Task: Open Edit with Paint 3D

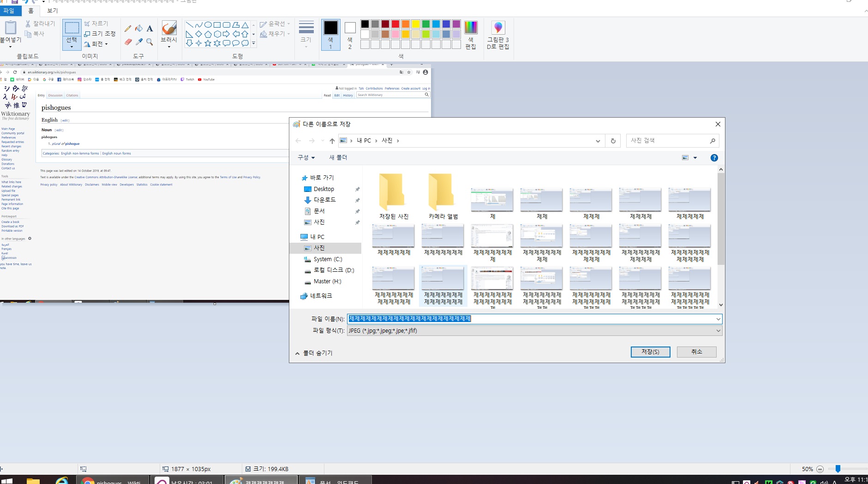Action: [498, 35]
